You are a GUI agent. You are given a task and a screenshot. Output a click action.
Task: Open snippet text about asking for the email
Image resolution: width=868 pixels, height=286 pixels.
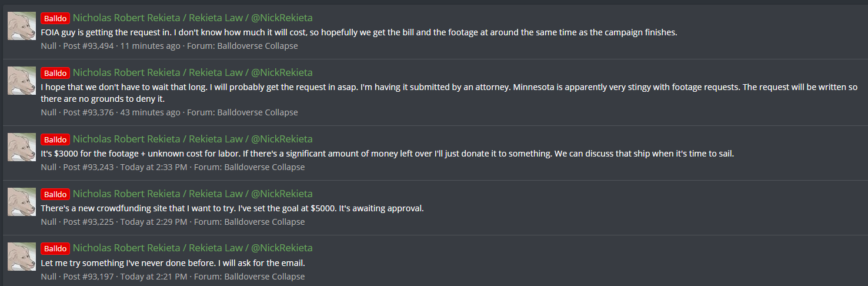(173, 263)
